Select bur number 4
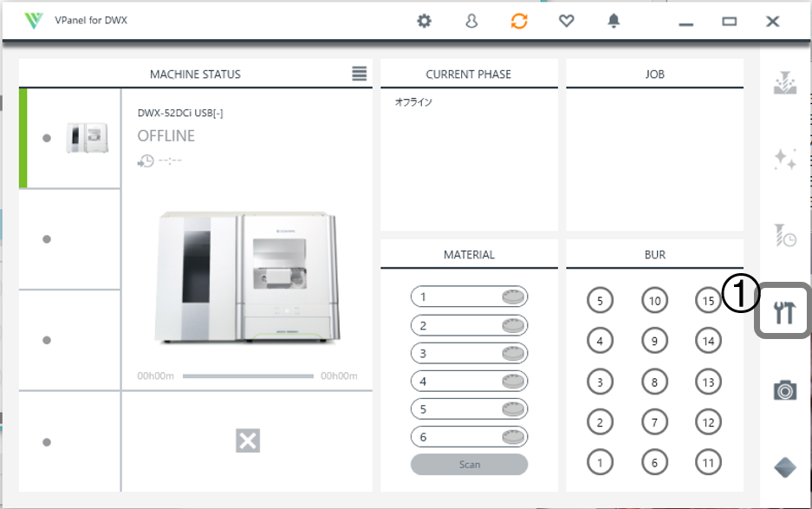 point(600,341)
